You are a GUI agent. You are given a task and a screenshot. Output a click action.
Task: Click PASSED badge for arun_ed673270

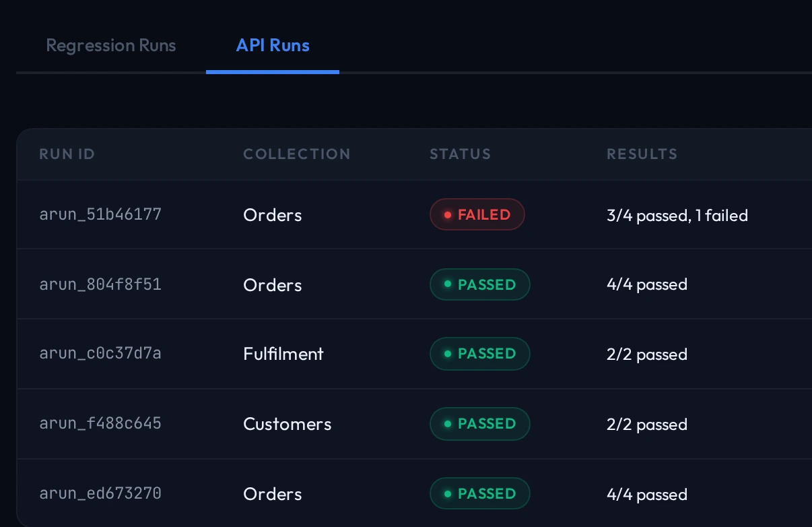(x=480, y=494)
